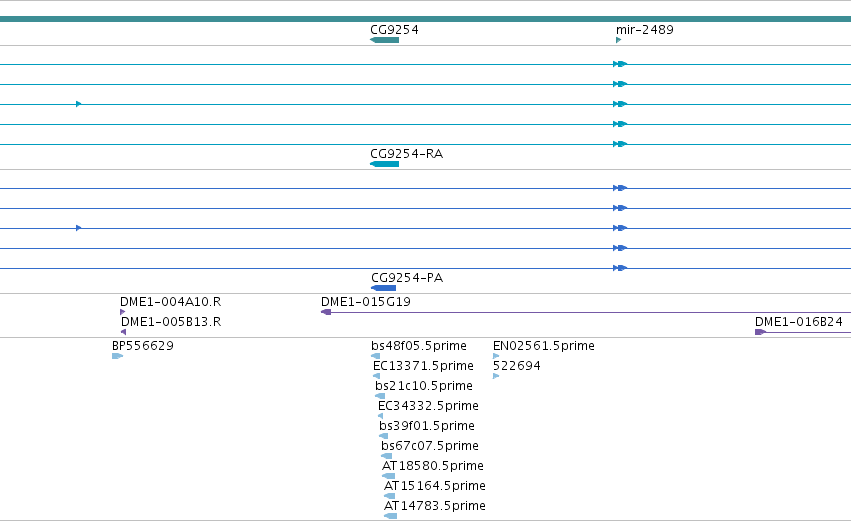This screenshot has height=521, width=851.
Task: Select the EN02561.5prime arrow glyph
Action: [x=496, y=356]
